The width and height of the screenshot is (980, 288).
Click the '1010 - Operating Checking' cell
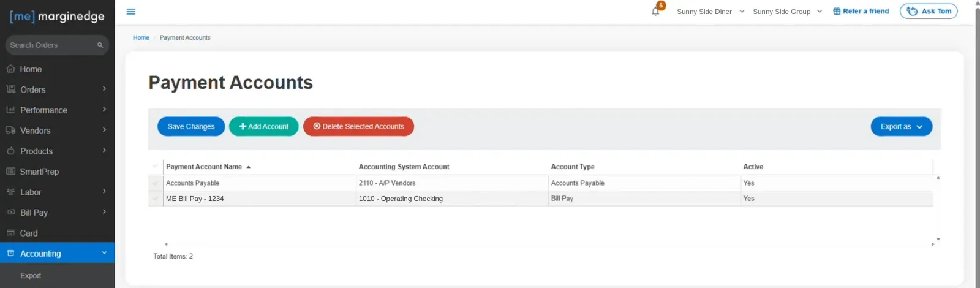click(452, 199)
